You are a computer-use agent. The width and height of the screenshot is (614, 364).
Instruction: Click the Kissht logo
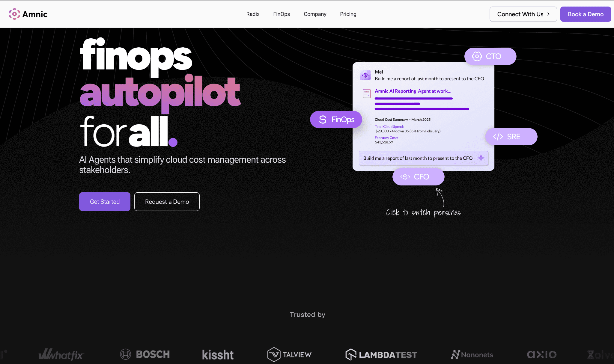pos(218,355)
